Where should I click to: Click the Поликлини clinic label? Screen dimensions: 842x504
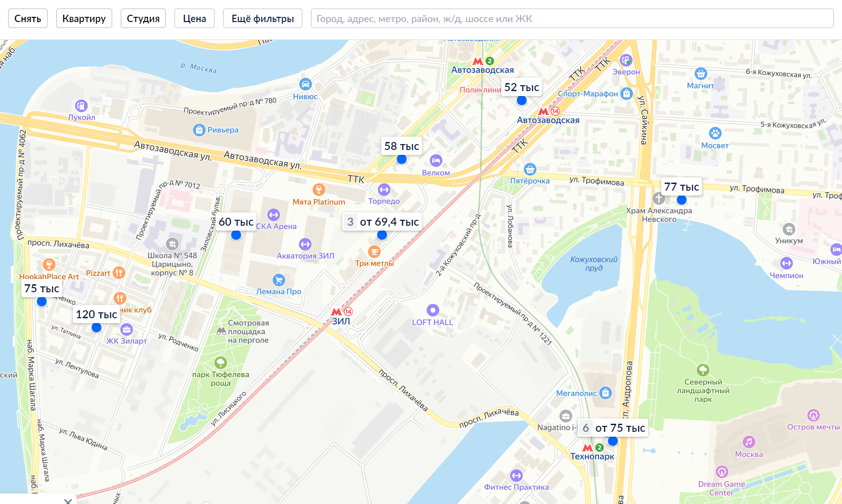[x=480, y=90]
